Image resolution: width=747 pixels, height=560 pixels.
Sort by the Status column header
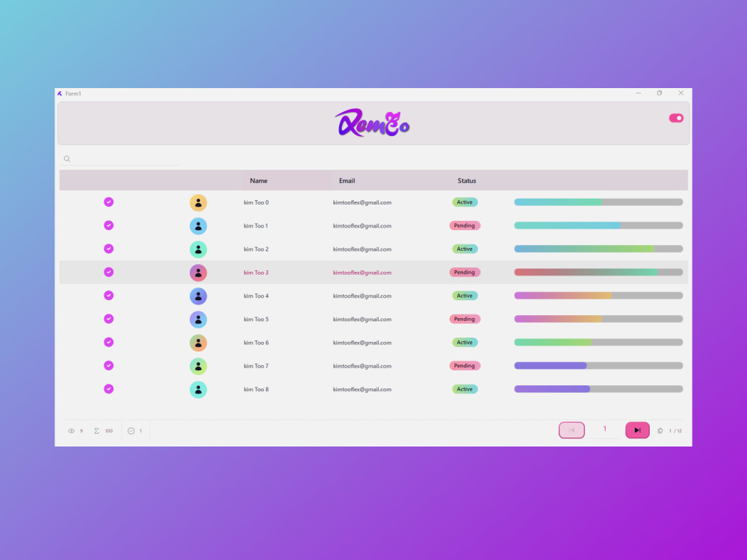pyautogui.click(x=467, y=181)
